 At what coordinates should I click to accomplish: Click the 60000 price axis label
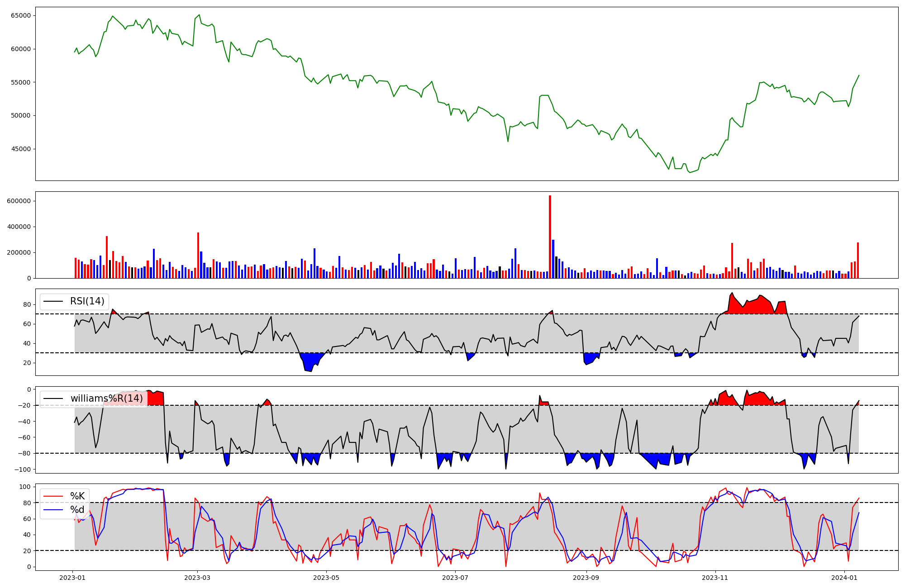coord(21,49)
